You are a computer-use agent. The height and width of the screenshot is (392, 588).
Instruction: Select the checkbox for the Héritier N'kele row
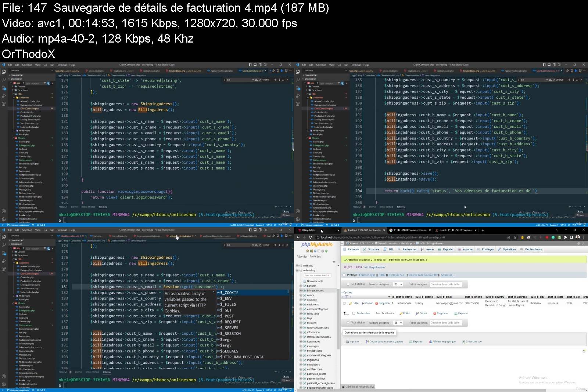click(344, 304)
